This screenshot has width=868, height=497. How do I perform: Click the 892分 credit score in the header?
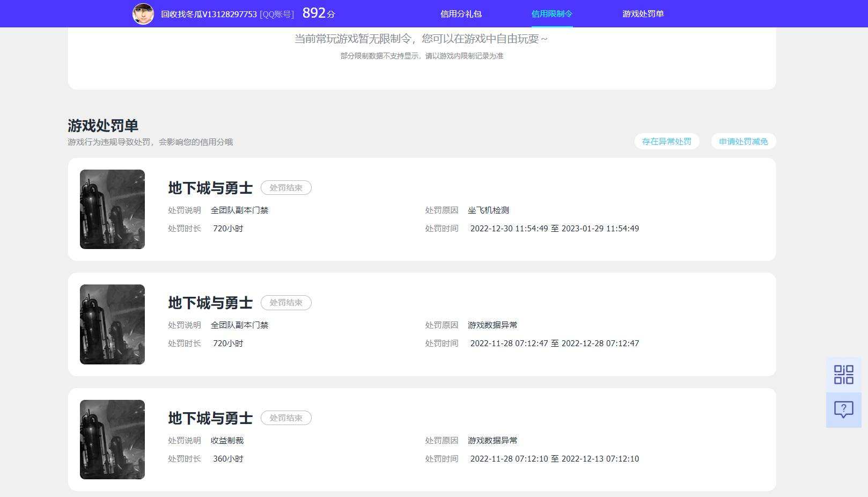coord(319,13)
